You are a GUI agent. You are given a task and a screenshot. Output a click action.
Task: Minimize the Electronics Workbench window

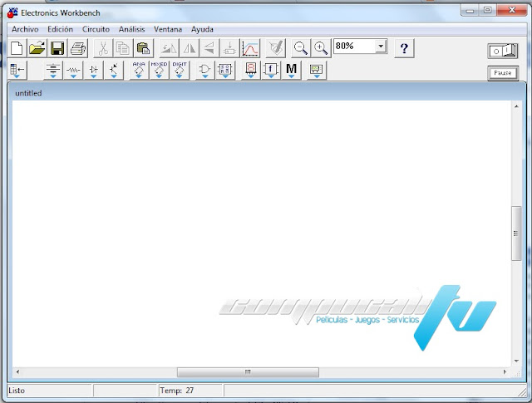[x=470, y=11]
